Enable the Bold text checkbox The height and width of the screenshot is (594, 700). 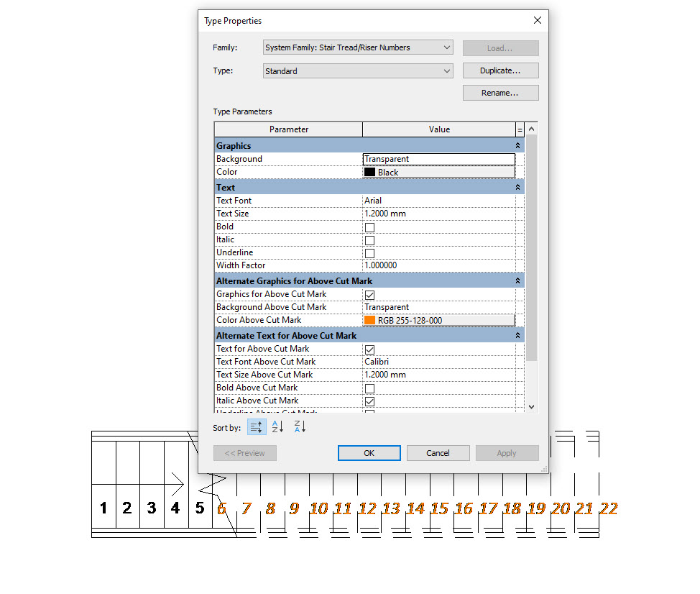click(x=369, y=227)
